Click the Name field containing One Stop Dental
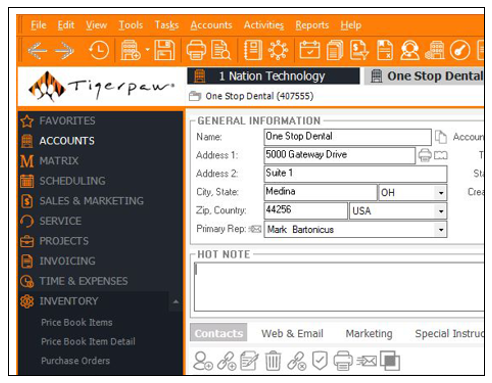The height and width of the screenshot is (383, 492). [347, 137]
